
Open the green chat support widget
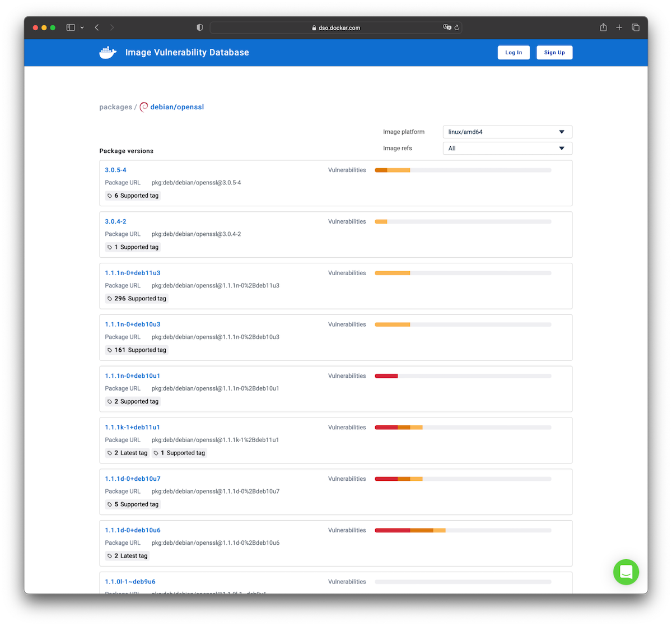(x=626, y=572)
